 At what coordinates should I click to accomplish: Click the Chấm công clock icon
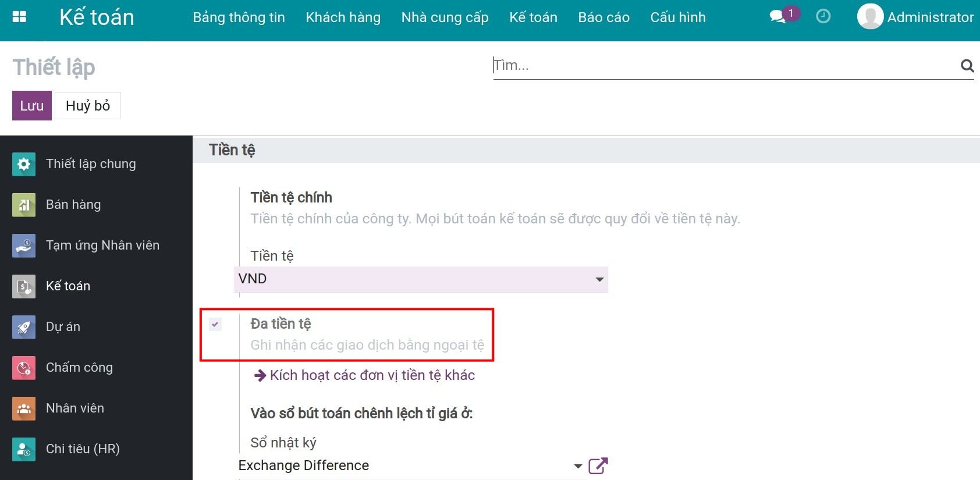[x=24, y=368]
